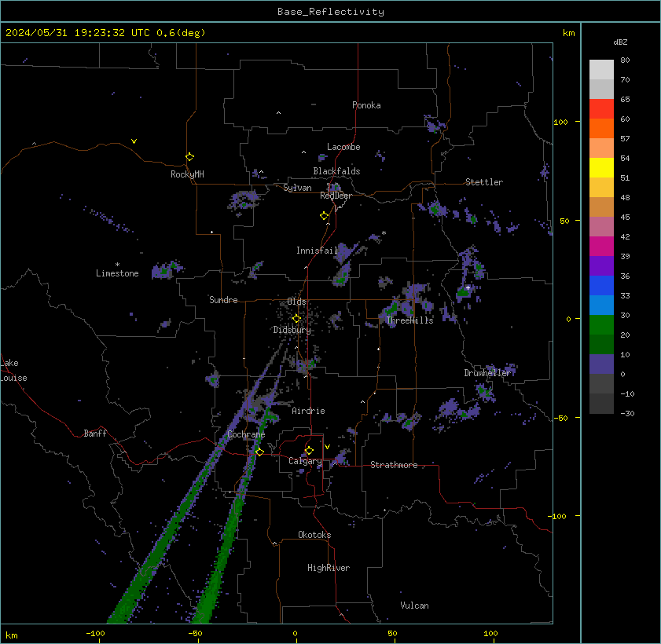Image resolution: width=661 pixels, height=644 pixels.
Task: Pick the light gray swatch at top of legend
Action: pyautogui.click(x=601, y=69)
